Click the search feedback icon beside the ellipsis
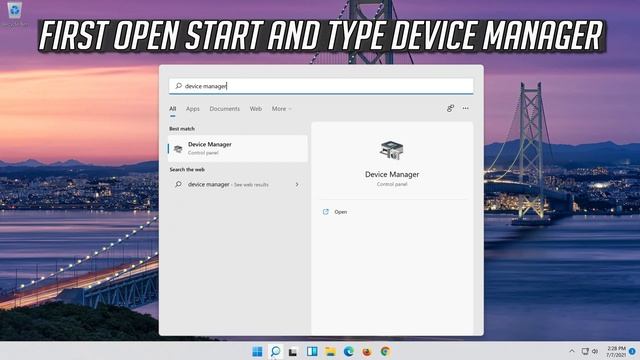 pyautogui.click(x=450, y=108)
